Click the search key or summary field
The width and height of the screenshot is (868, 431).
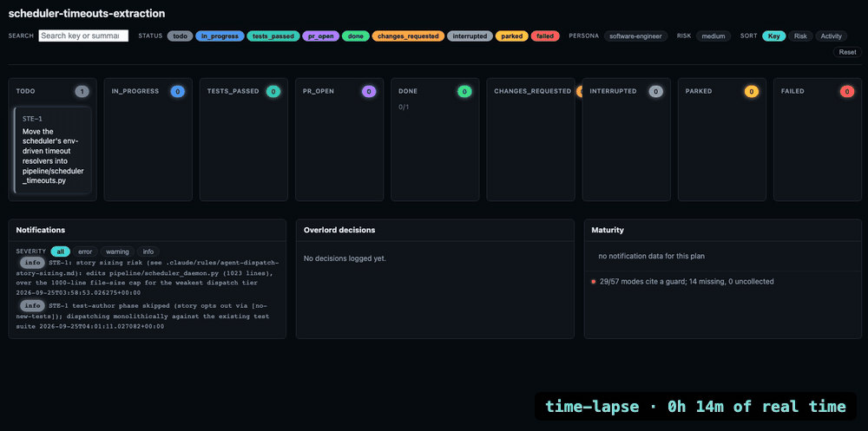(x=83, y=36)
